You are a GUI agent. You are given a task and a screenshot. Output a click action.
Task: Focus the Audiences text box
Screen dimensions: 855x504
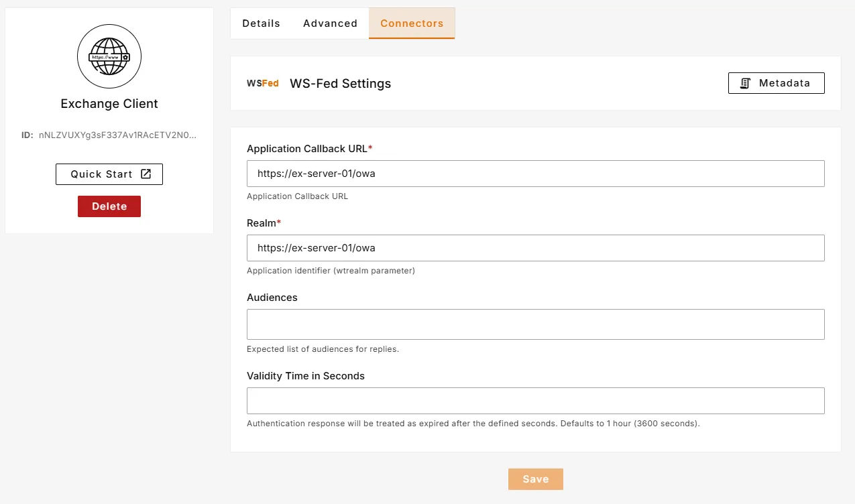pyautogui.click(x=535, y=324)
